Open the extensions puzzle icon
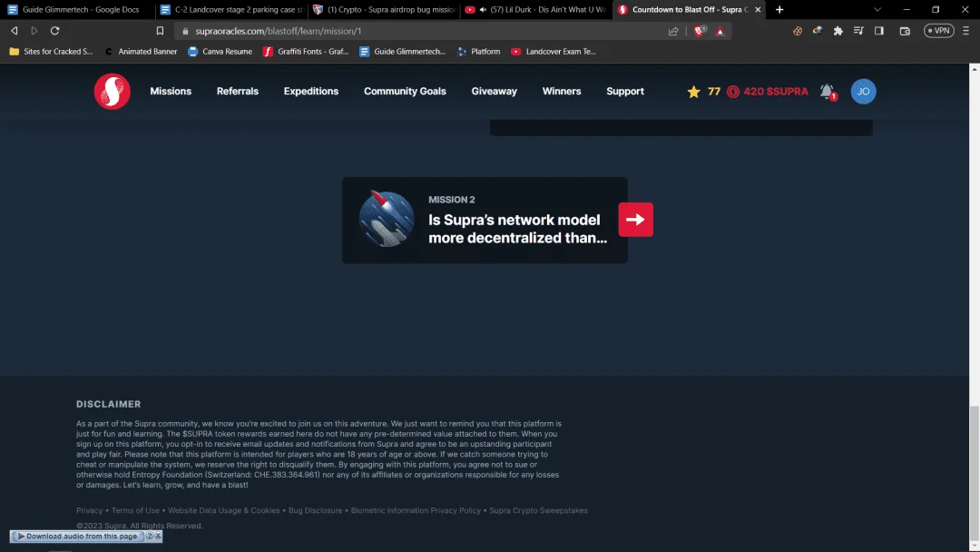Viewport: 980px width, 552px height. pyautogui.click(x=838, y=31)
